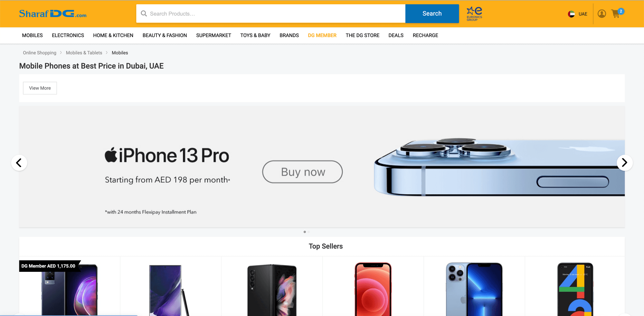Click the View More button
This screenshot has height=316, width=644.
40,88
